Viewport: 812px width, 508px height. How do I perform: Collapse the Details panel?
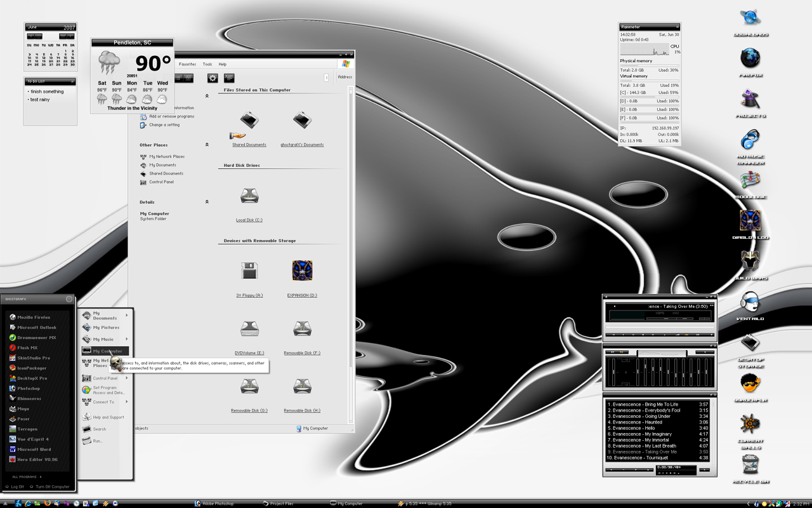[207, 202]
